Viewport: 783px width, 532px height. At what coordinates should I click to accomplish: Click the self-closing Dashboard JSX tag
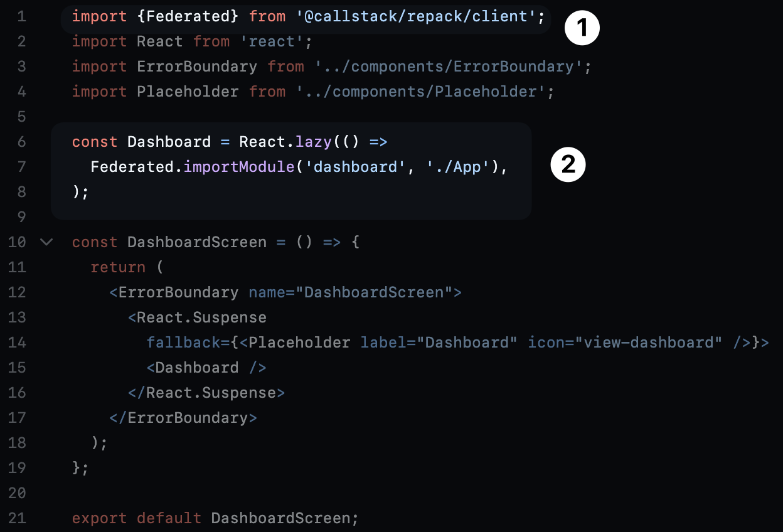pos(206,368)
